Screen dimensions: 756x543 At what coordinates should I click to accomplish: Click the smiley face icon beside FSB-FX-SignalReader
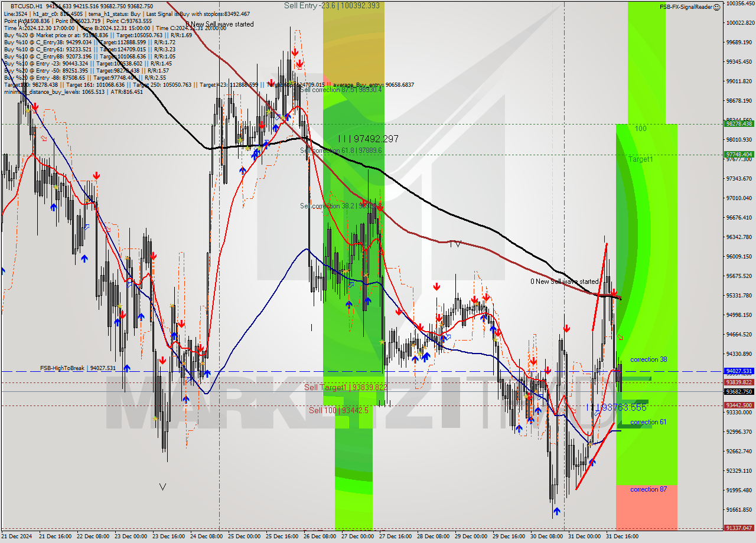tap(716, 7)
